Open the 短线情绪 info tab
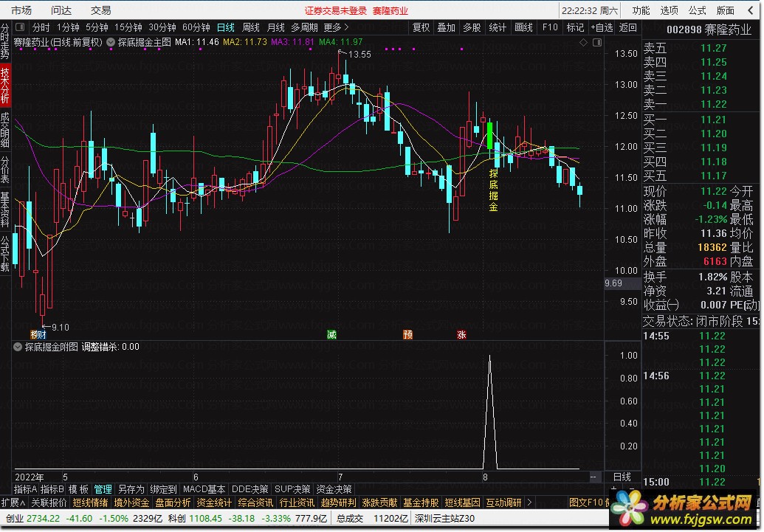The width and height of the screenshot is (764, 532). 90,502
